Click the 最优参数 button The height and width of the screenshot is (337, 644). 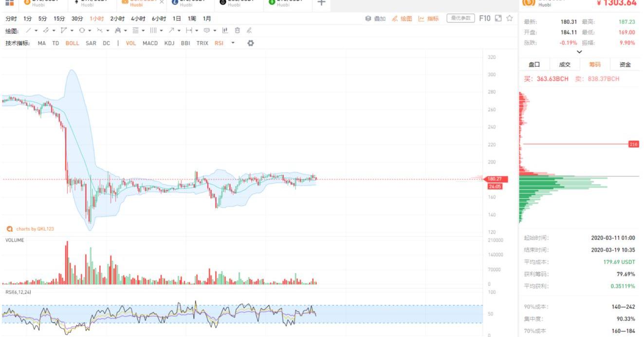460,19
